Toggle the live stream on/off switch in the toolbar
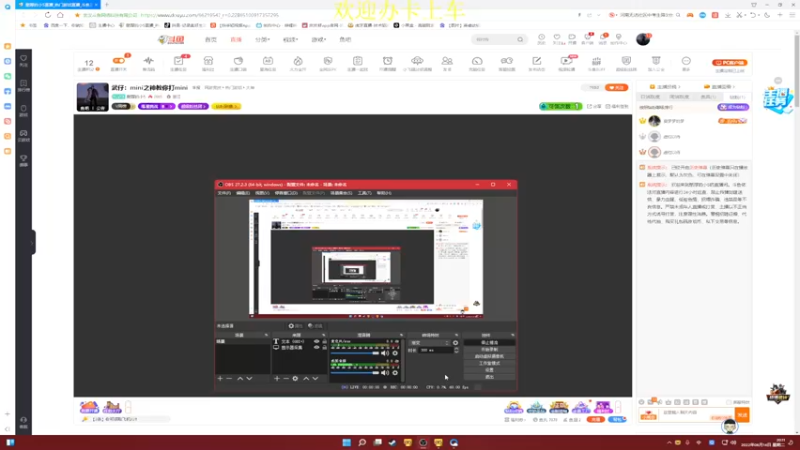The width and height of the screenshot is (800, 450). 118,61
